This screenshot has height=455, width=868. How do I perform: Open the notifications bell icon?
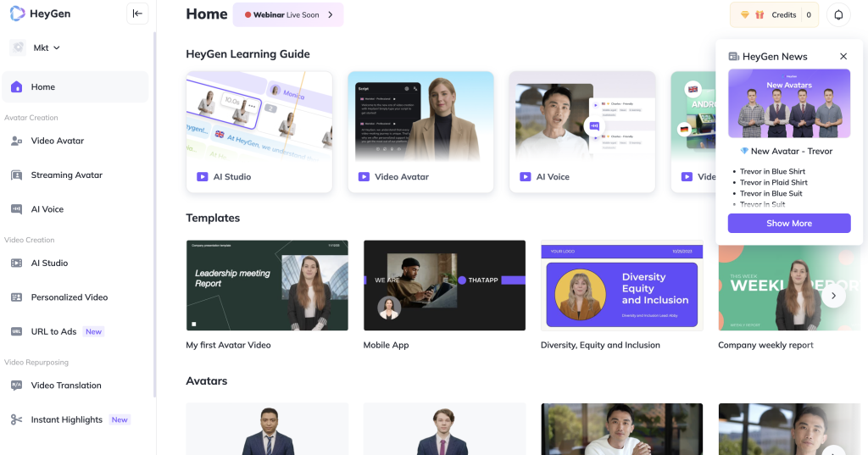[x=838, y=14]
